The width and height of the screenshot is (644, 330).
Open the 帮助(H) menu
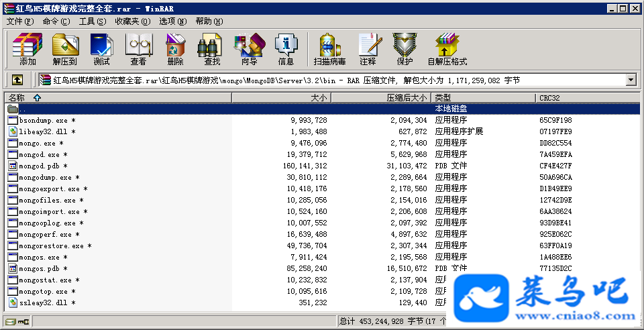click(209, 21)
